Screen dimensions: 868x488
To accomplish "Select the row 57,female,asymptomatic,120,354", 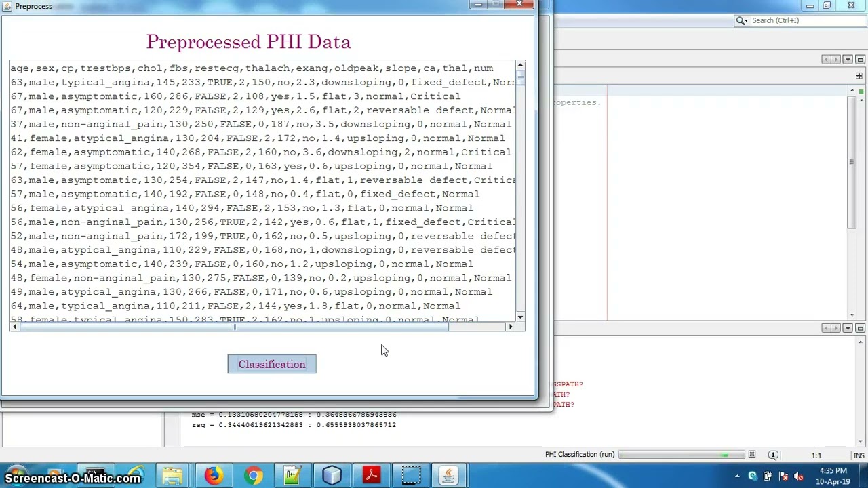I will pos(252,166).
